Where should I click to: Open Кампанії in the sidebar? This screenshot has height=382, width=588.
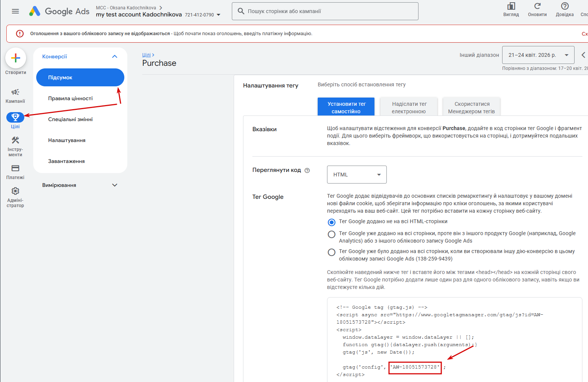[15, 96]
